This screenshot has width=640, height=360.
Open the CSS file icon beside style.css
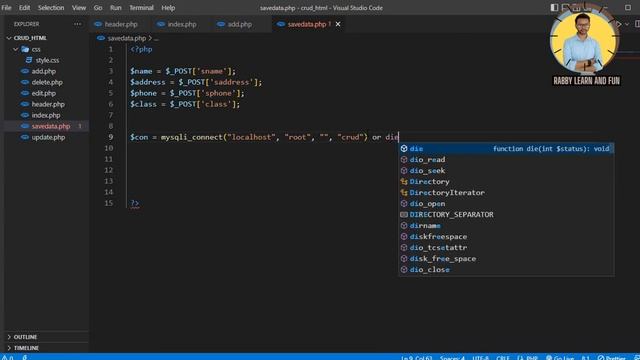(29, 60)
